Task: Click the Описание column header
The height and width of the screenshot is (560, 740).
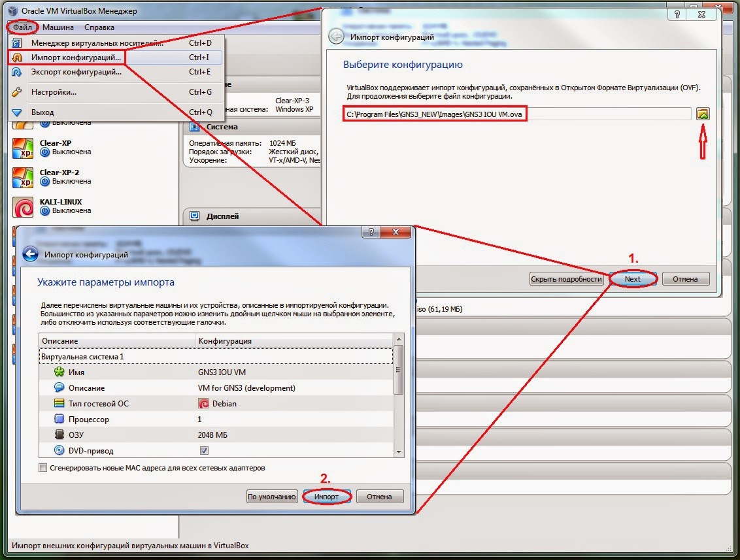Action: 118,341
